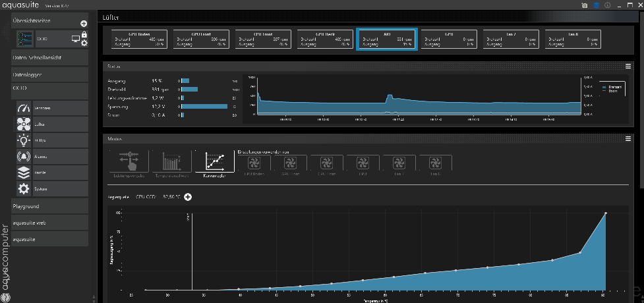This screenshot has height=303, width=644.
Task: Open the Sensoren gauge icon
Action: (24, 108)
